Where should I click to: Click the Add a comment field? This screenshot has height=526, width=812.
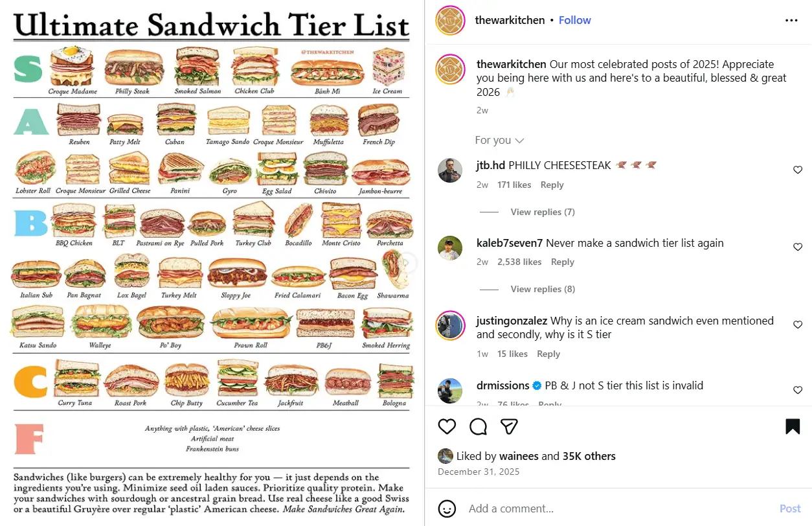click(x=615, y=509)
